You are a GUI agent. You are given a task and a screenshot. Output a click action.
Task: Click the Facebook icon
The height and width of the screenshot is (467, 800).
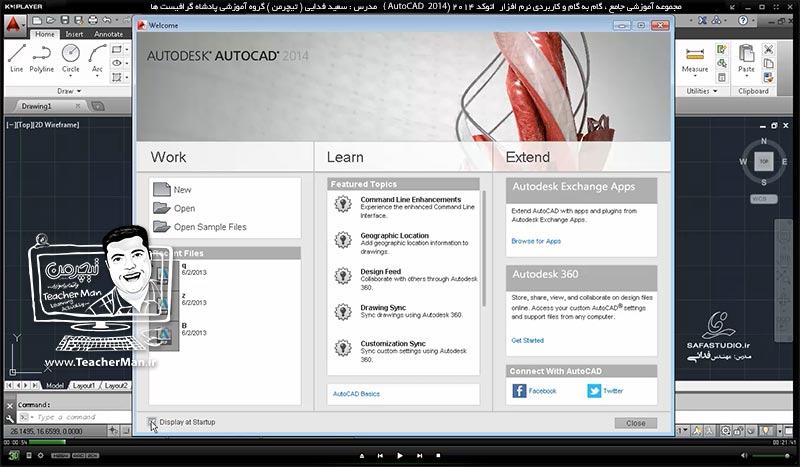[x=519, y=391]
